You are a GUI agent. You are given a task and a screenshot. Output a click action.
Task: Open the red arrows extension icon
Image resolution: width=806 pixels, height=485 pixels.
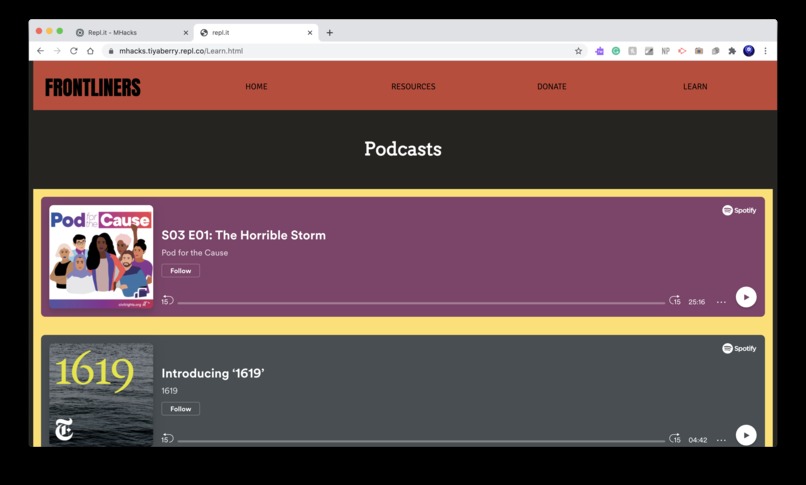click(x=682, y=51)
